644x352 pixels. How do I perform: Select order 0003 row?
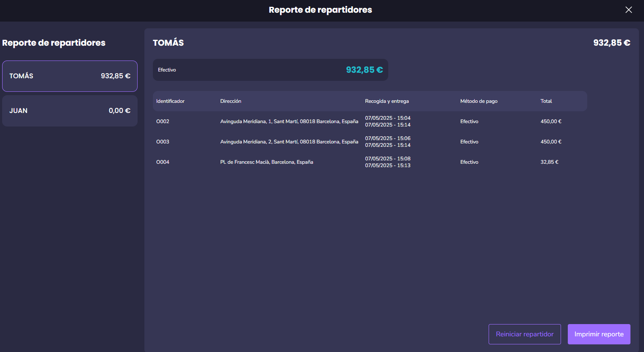click(x=163, y=142)
